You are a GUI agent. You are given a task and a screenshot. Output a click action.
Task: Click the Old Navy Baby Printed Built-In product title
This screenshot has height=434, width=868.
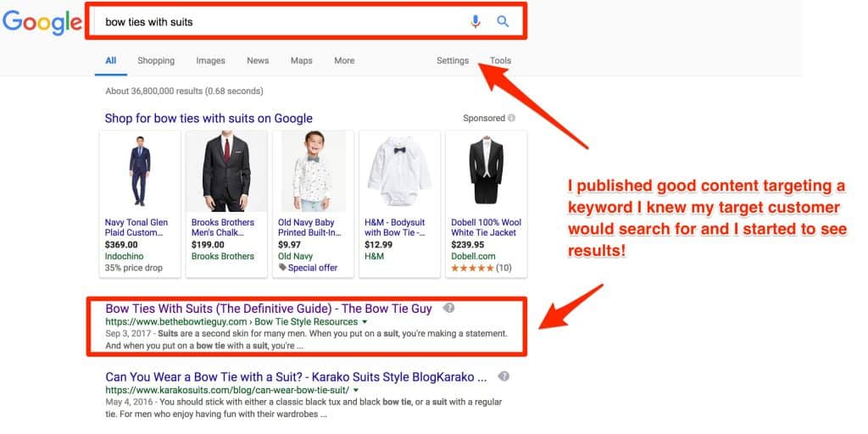[309, 227]
